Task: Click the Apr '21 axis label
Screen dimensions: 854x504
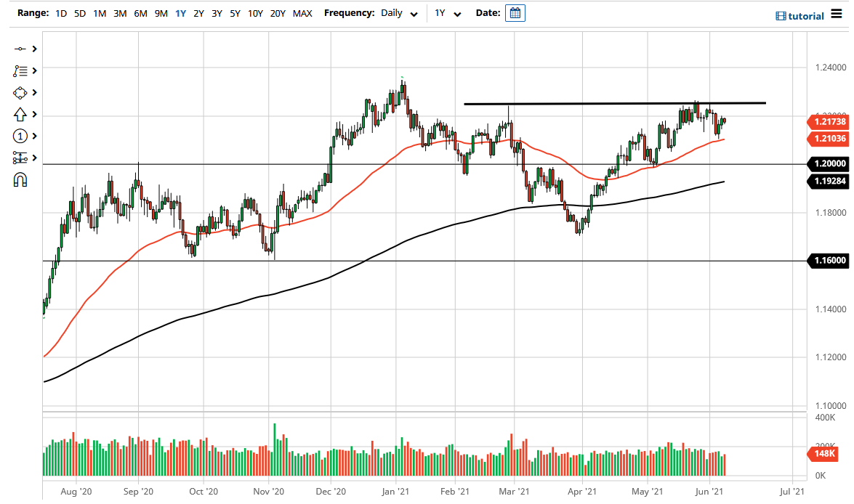Action: [581, 492]
